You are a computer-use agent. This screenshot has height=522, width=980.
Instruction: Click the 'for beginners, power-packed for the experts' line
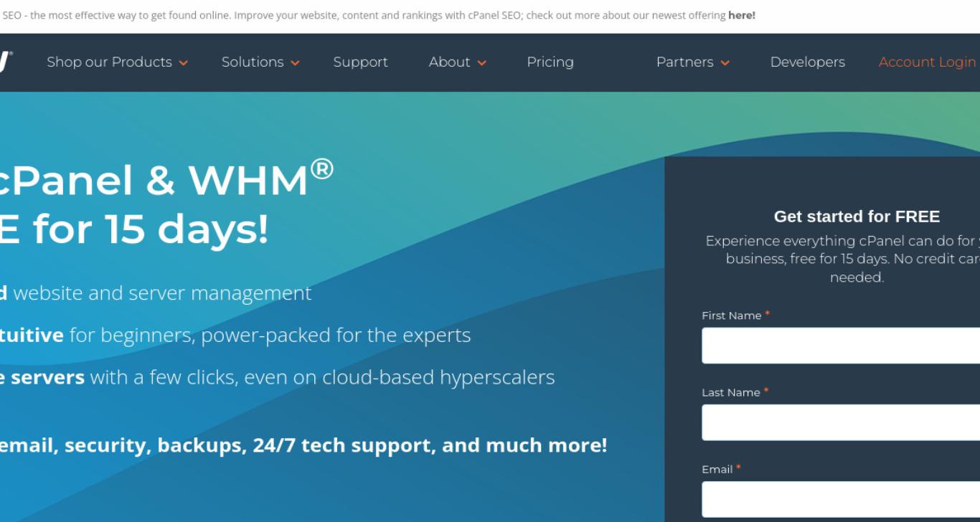pos(270,336)
